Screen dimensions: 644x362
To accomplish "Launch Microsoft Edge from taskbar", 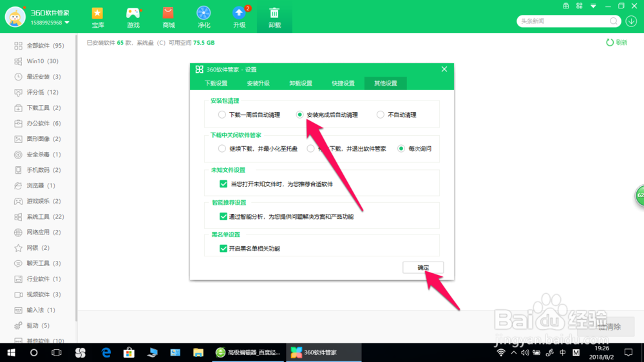I will [106, 352].
